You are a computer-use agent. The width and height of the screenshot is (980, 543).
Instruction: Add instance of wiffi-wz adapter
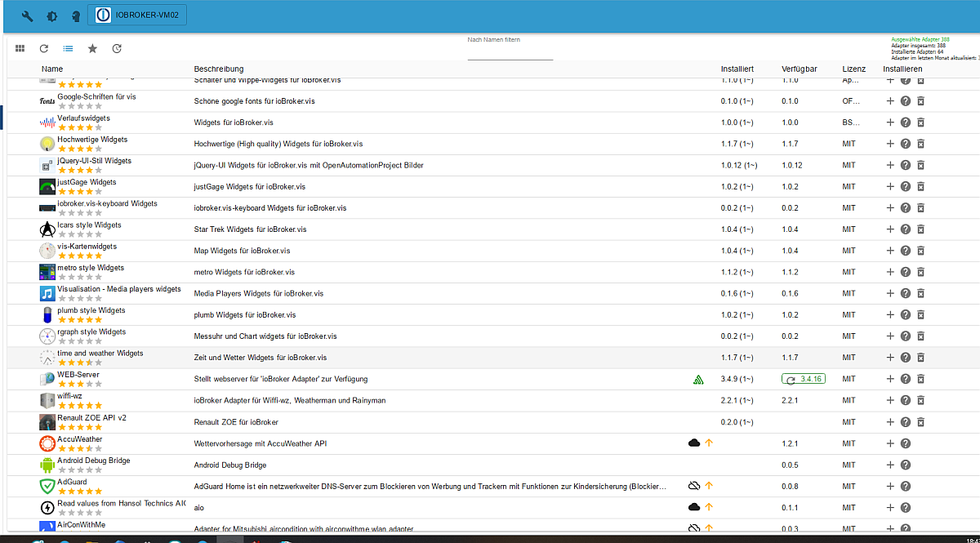point(890,400)
